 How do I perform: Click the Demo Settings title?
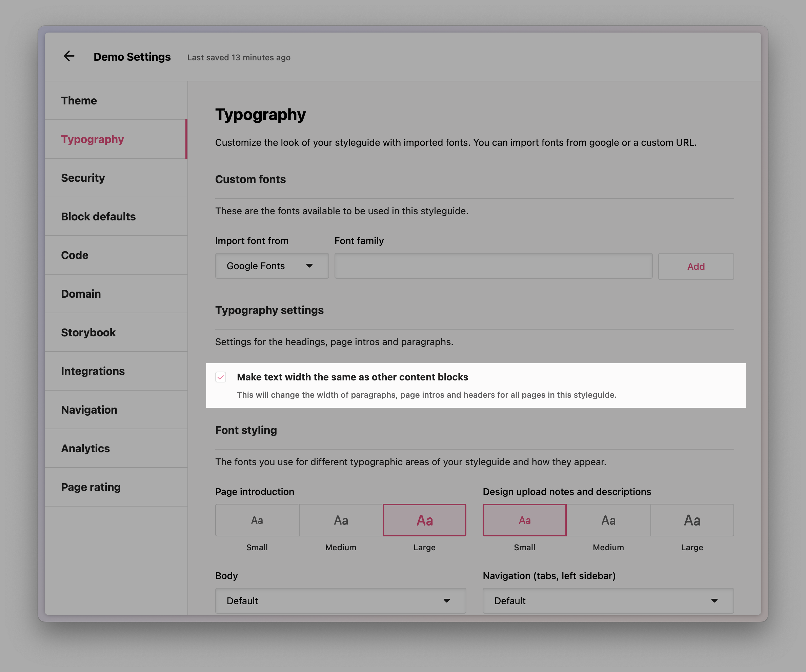pyautogui.click(x=132, y=57)
